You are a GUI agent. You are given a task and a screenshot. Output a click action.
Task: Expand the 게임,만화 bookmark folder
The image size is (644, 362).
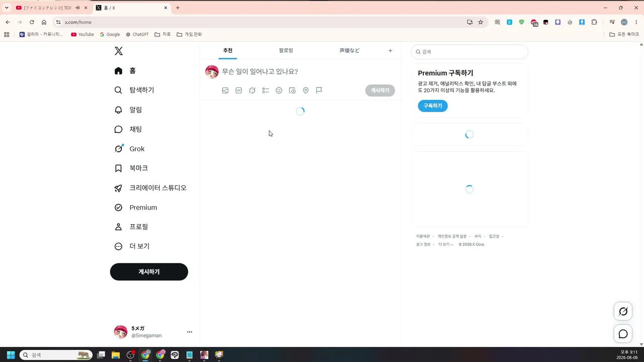pyautogui.click(x=189, y=35)
